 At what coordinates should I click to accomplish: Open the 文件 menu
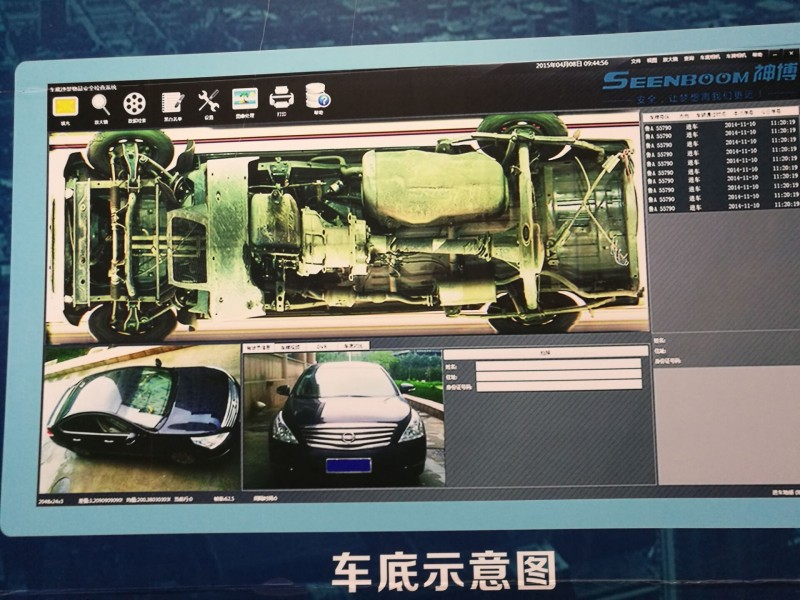pos(635,61)
